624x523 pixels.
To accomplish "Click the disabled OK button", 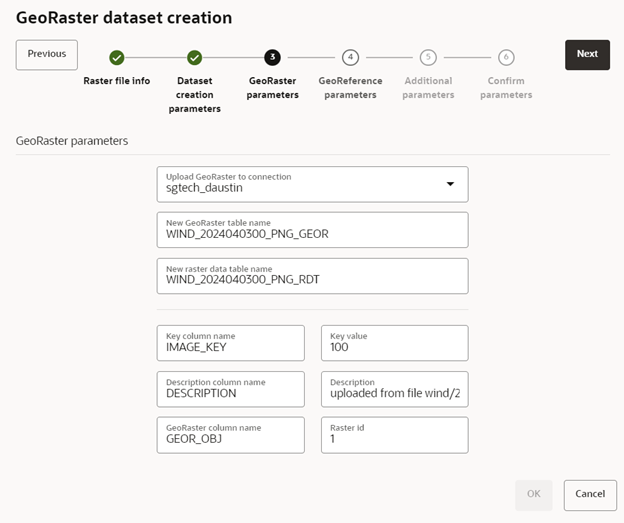I will pyautogui.click(x=534, y=494).
